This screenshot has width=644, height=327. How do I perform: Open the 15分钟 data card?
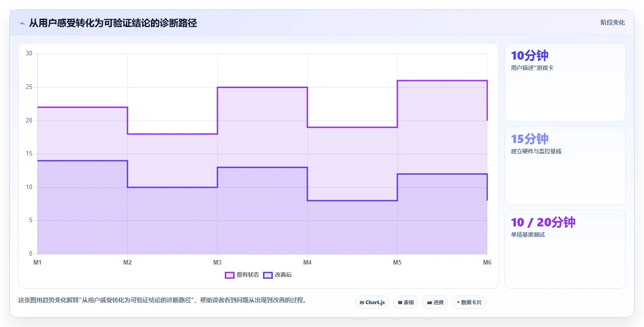point(565,165)
